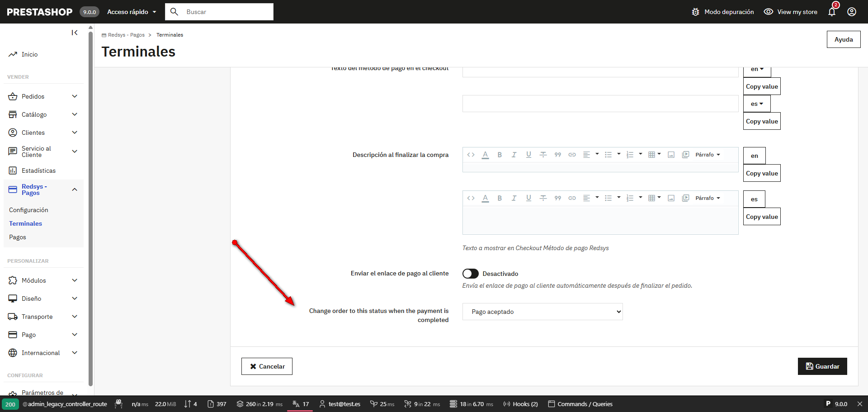Image resolution: width=868 pixels, height=412 pixels.
Task: Click Copy value next to en description editor
Action: point(762,173)
